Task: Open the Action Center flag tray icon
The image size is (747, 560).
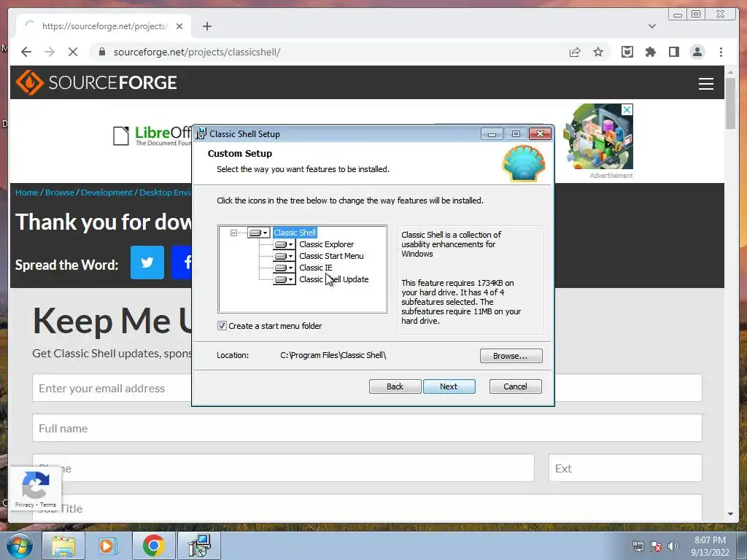Action: tap(656, 546)
